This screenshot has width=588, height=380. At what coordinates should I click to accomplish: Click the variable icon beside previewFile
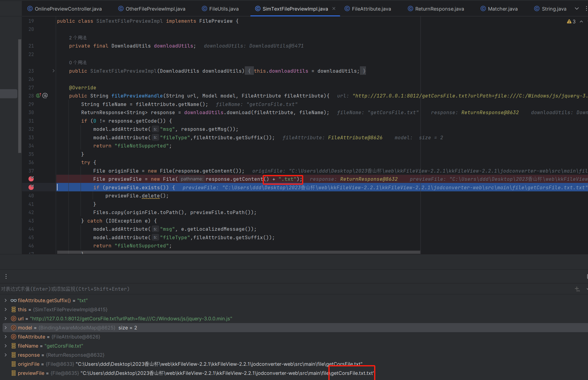click(x=14, y=373)
